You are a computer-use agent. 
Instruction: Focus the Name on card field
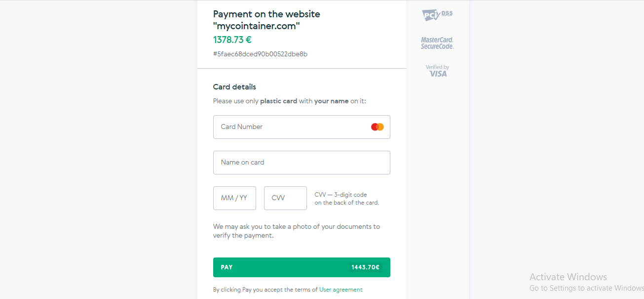click(x=302, y=163)
